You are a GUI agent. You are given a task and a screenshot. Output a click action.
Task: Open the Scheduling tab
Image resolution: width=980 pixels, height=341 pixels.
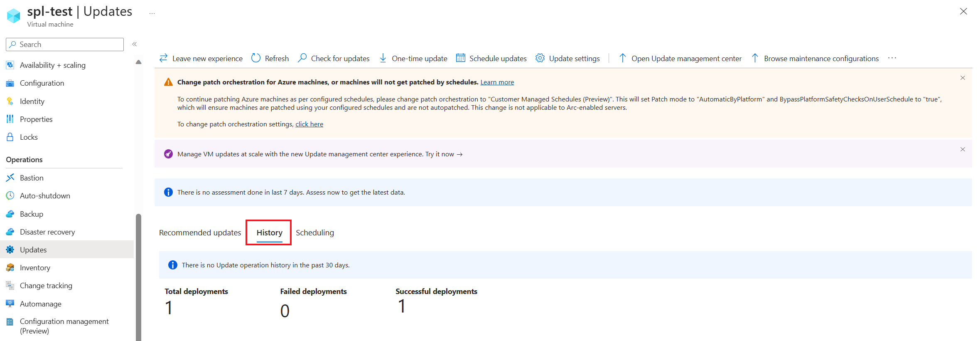(315, 232)
